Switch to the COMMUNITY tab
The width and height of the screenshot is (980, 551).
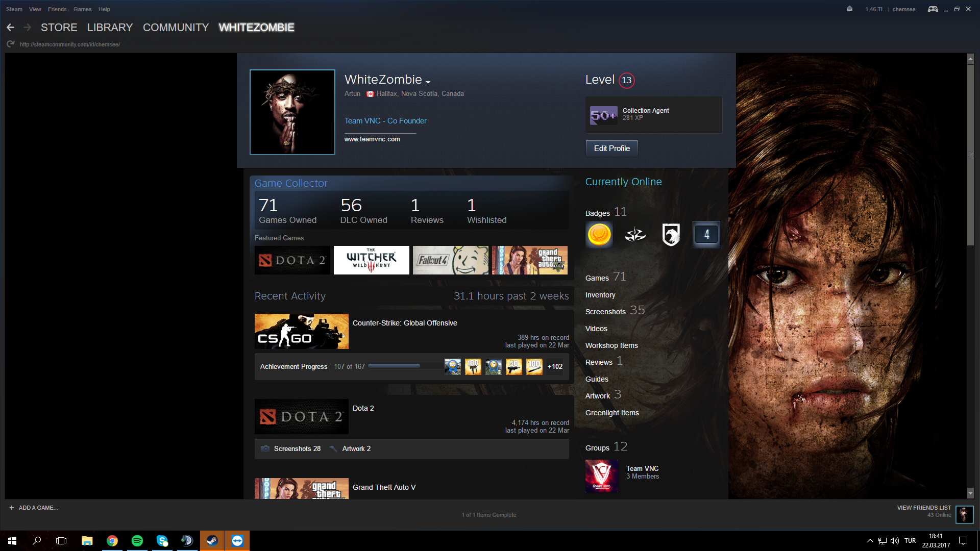[x=176, y=28]
